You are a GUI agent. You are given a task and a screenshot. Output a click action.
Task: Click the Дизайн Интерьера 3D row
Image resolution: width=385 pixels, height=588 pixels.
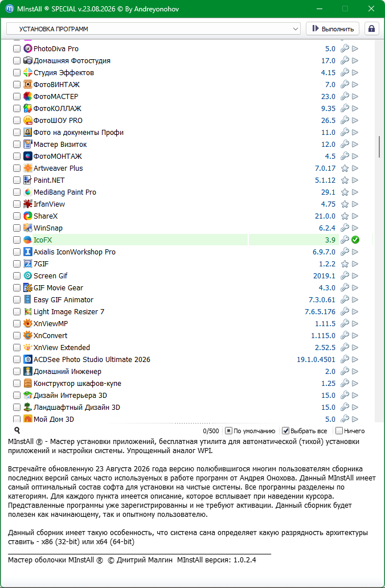[71, 396]
